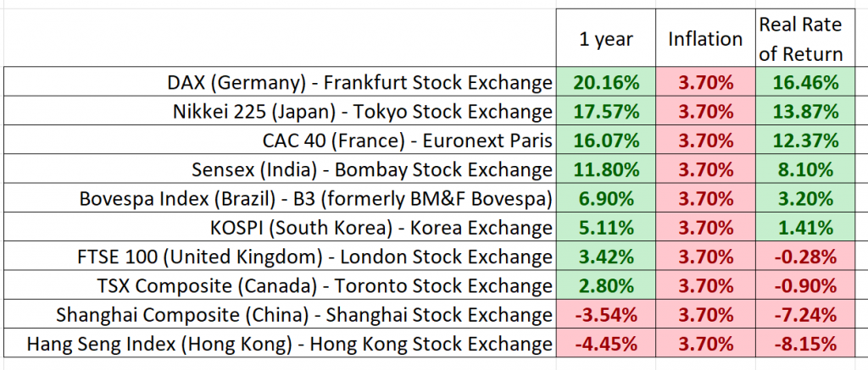Click the KOSPI (South Korea) label cell
The height and width of the screenshot is (370, 868).
pos(278,227)
